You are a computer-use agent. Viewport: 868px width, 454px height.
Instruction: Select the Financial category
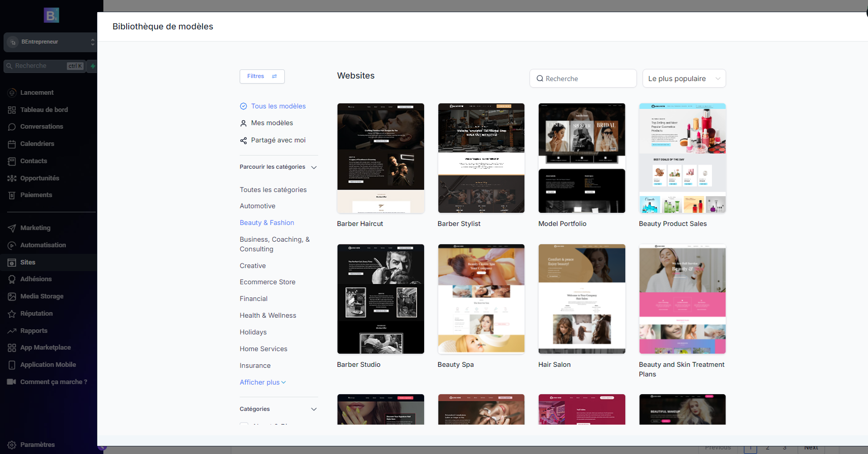click(253, 299)
